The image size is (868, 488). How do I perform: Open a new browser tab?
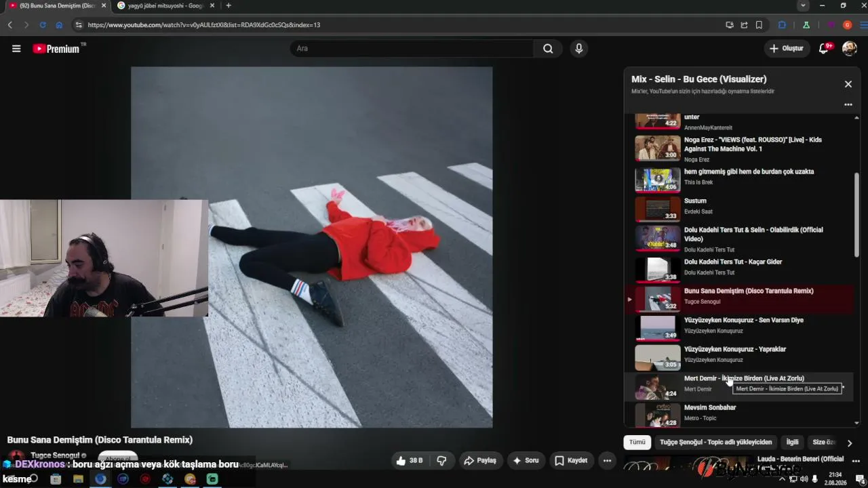point(228,5)
